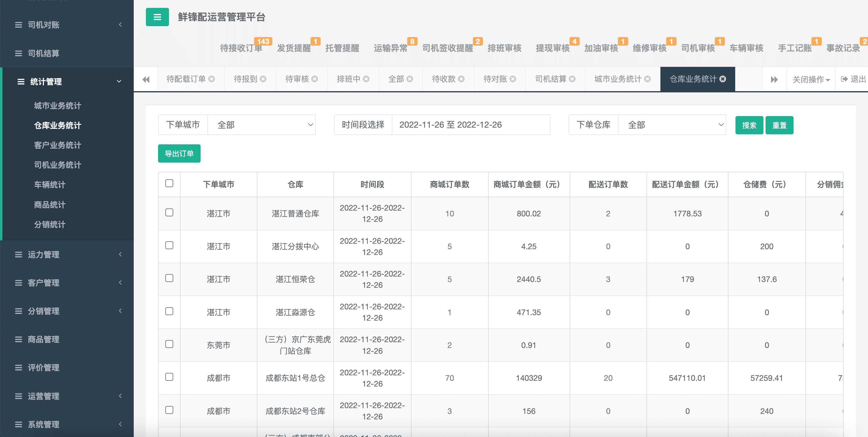Open 分销统计 in sidebar

click(x=50, y=225)
